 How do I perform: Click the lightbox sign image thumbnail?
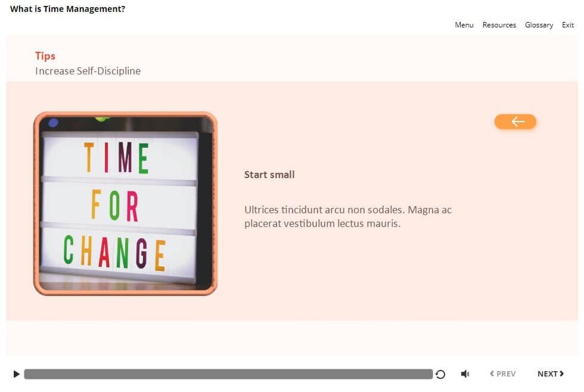(125, 204)
